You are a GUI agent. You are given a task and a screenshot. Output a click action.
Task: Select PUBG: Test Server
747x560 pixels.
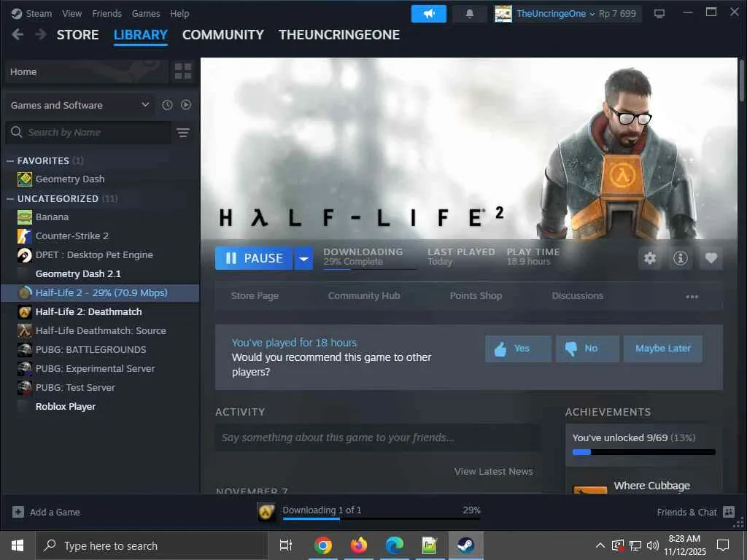100,388
